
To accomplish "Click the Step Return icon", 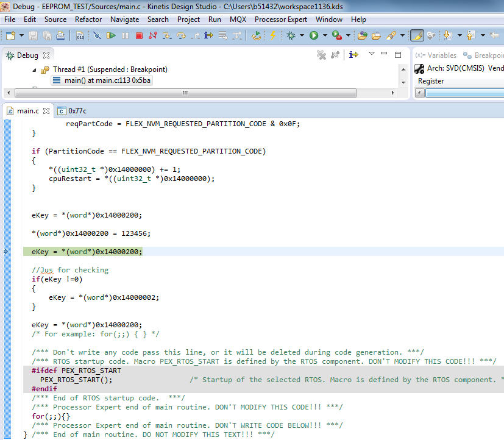I will click(195, 35).
